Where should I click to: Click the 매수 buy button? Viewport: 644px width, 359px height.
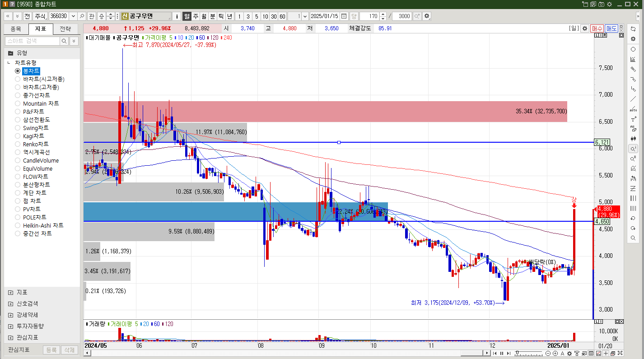(x=597, y=28)
